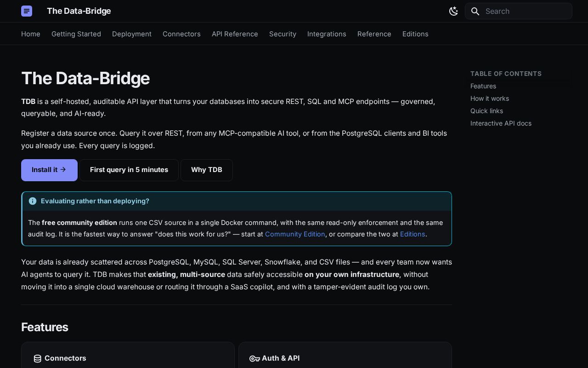
Task: Click the key icon on Auth & API card
Action: [x=254, y=358]
